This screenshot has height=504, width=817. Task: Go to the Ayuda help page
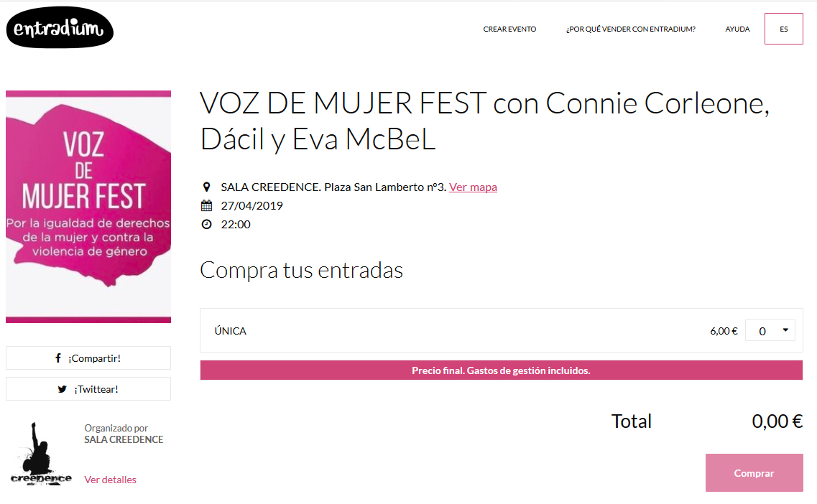click(x=737, y=29)
